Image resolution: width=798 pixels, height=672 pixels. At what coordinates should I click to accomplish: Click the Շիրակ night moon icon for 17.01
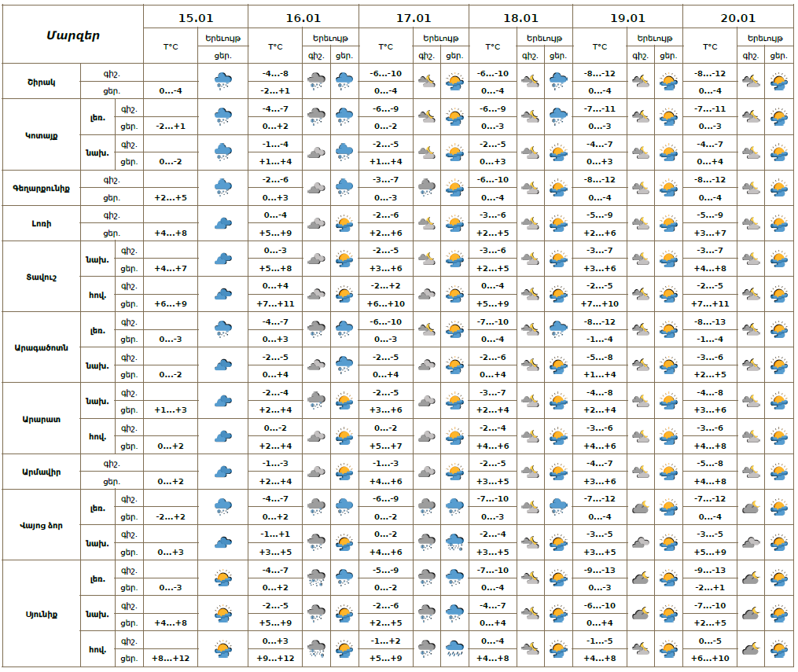[427, 81]
